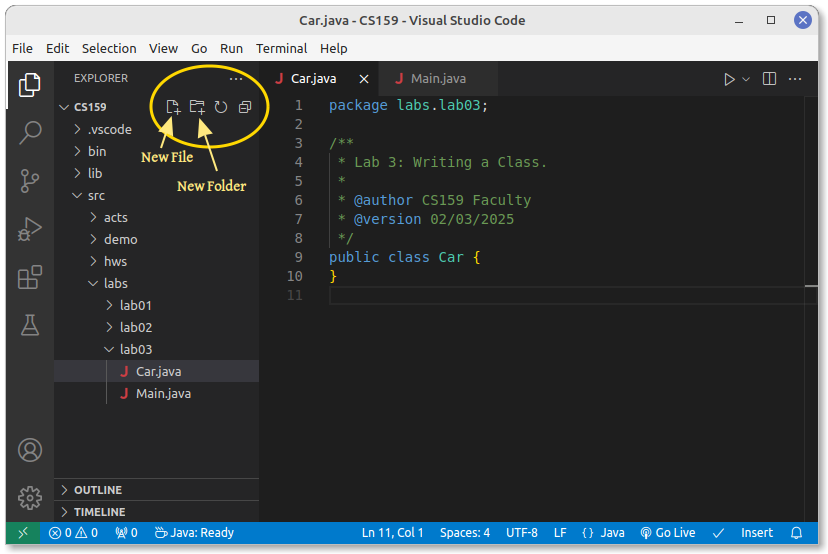Image resolution: width=828 pixels, height=554 pixels.
Task: Open the Source Control view
Action: (x=30, y=181)
